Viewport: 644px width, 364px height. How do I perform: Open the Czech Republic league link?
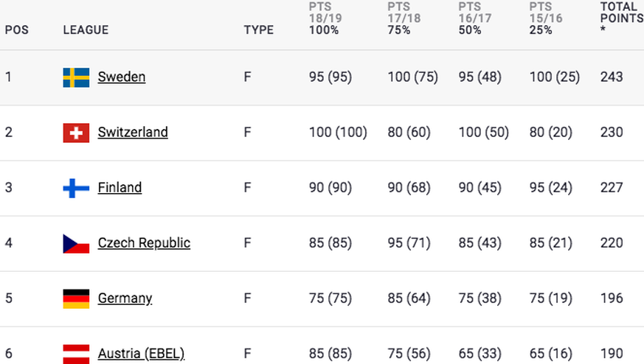pyautogui.click(x=144, y=243)
